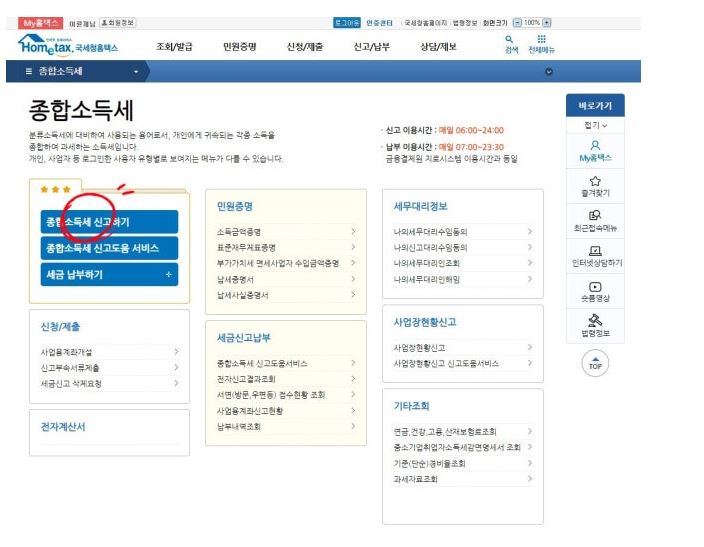The image size is (704, 547).
Task: Open 서면(방문,우편등) 접수현황 조회 link
Action: click(271, 394)
